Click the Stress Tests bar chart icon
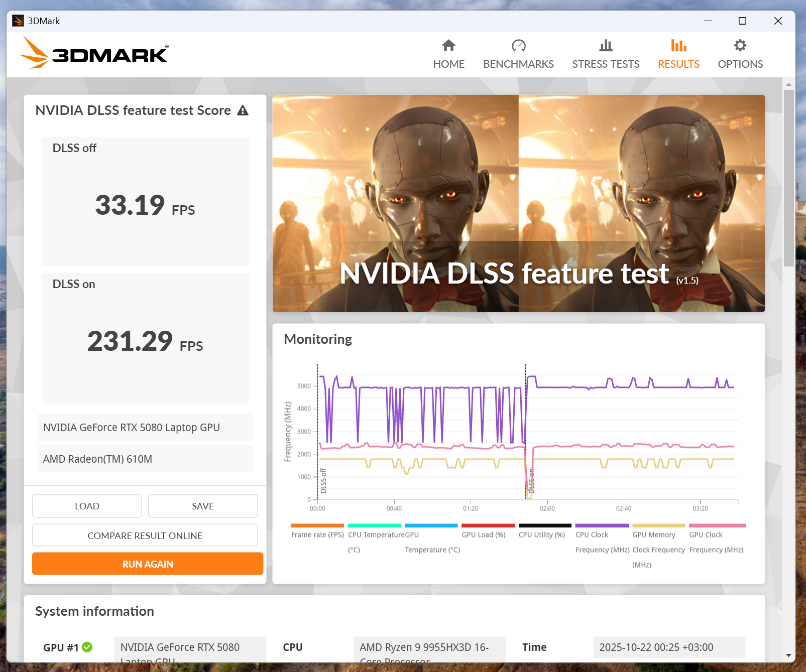The width and height of the screenshot is (806, 672). [x=606, y=46]
